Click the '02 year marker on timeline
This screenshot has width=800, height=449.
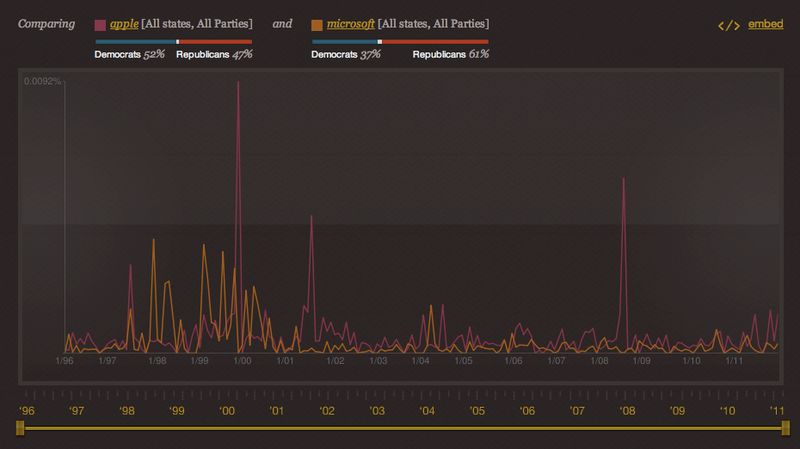click(x=327, y=411)
